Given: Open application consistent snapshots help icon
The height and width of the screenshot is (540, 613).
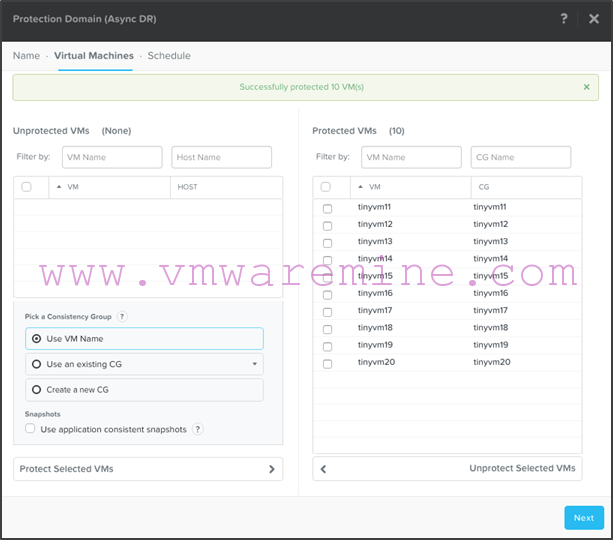Looking at the screenshot, I should pyautogui.click(x=198, y=429).
